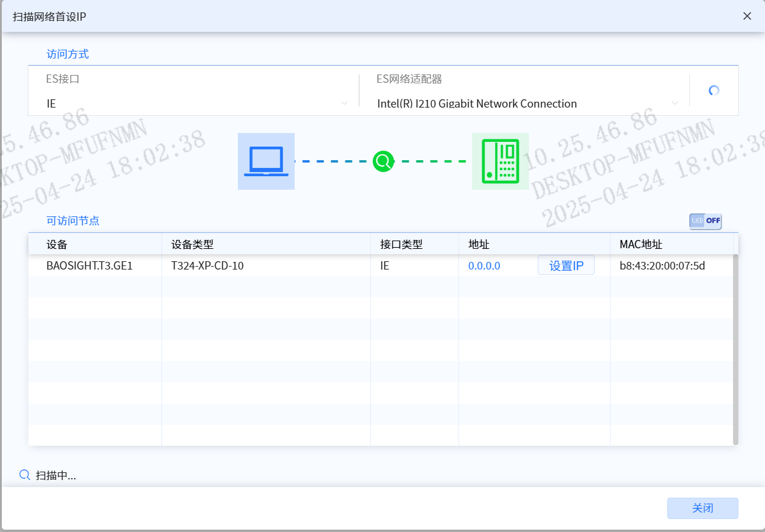Image resolution: width=765 pixels, height=532 pixels.
Task: Click the 设置IP button
Action: (x=566, y=266)
